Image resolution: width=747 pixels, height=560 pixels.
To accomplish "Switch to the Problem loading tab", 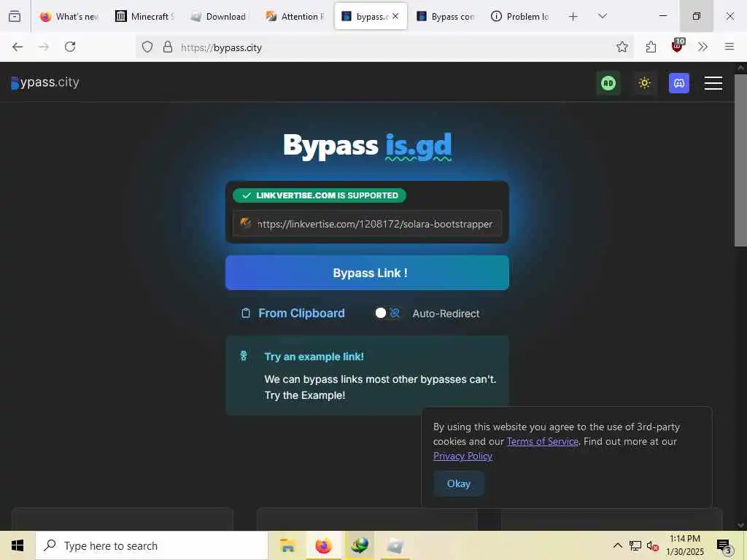I will coord(521,16).
